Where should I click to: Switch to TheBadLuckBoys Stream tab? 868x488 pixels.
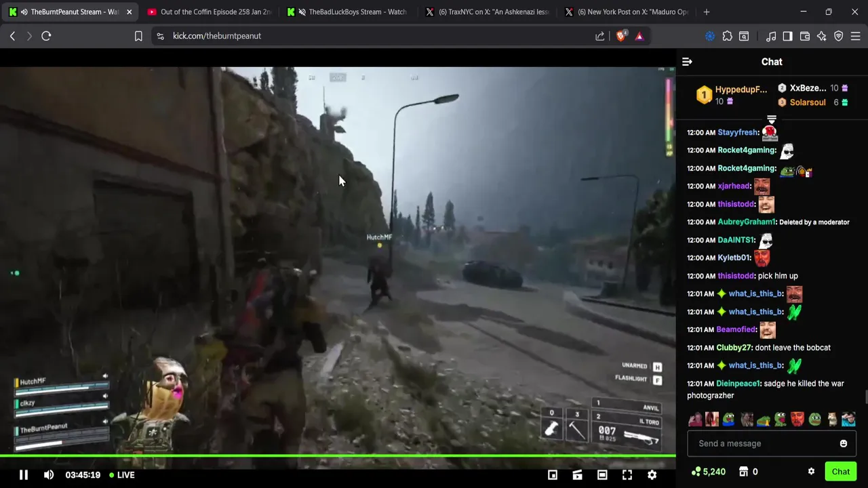click(349, 12)
